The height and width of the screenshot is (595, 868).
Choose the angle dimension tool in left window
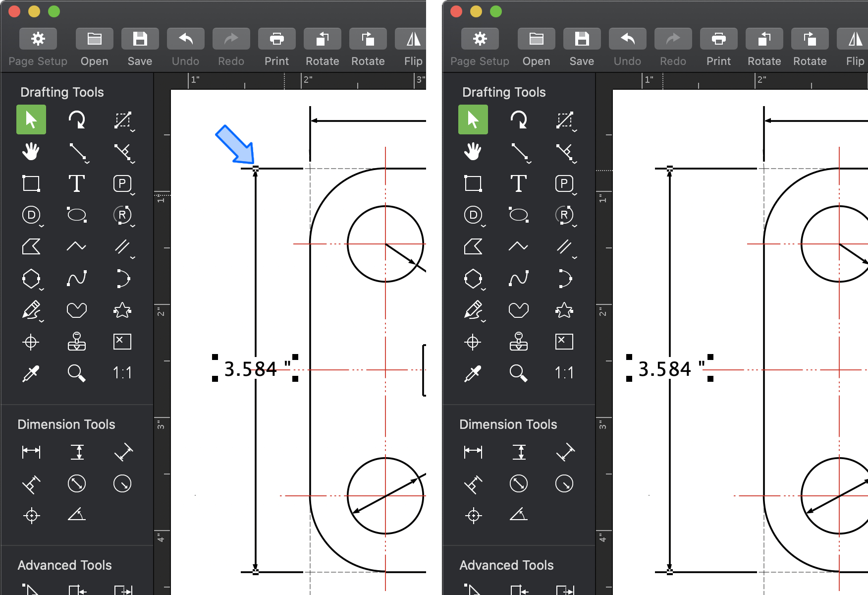[77, 515]
